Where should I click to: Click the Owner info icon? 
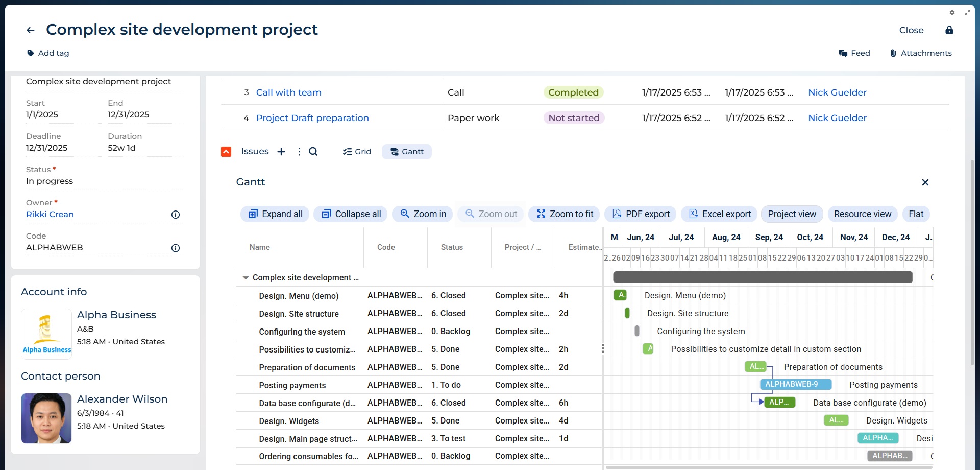click(176, 215)
